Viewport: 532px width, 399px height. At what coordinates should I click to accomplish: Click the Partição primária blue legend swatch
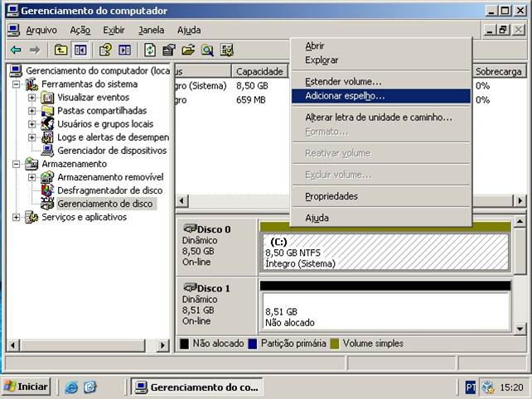point(253,344)
